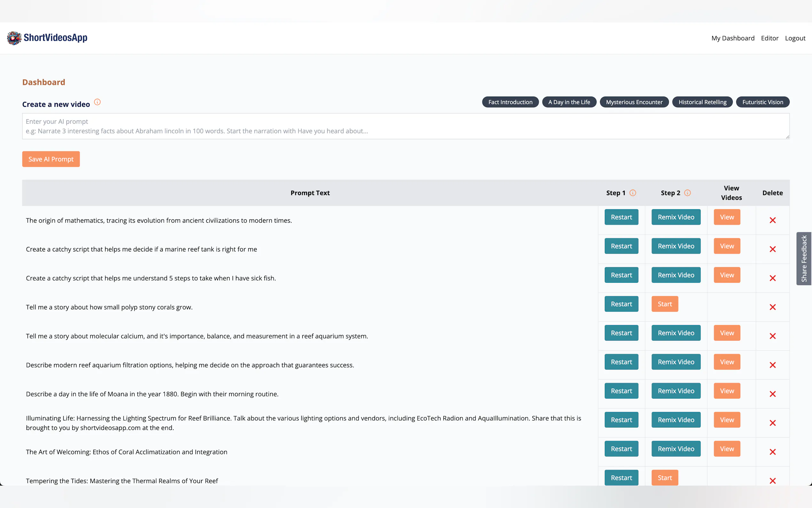This screenshot has width=812, height=508.
Task: Delete the origin of mathematics prompt
Action: click(x=772, y=220)
